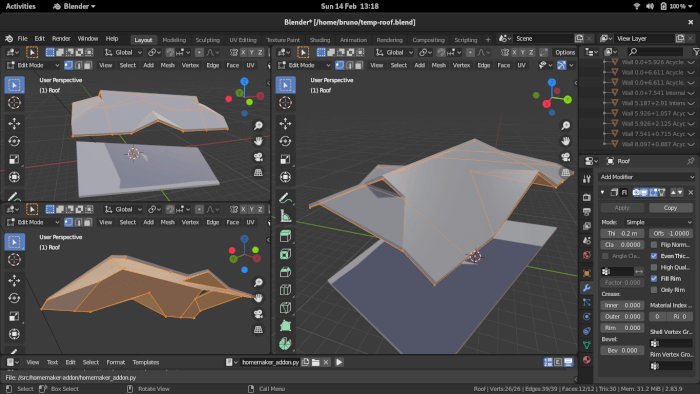Viewport: 700px width, 394px height.
Task: Uncheck the Fill Rim option
Action: (x=654, y=278)
